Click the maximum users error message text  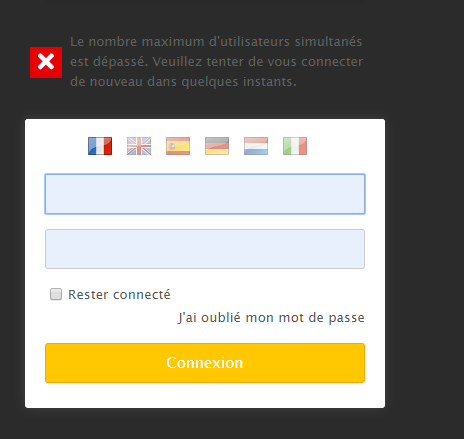tap(216, 62)
